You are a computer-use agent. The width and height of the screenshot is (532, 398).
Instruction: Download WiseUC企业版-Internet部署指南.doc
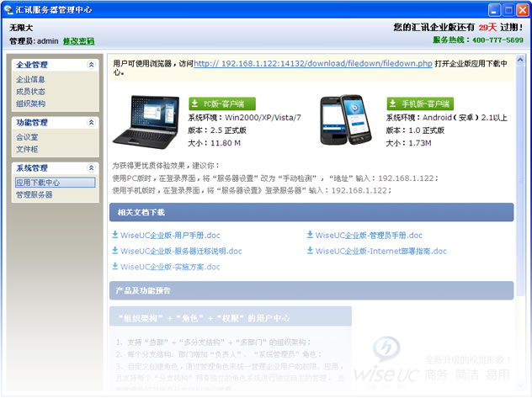point(380,251)
